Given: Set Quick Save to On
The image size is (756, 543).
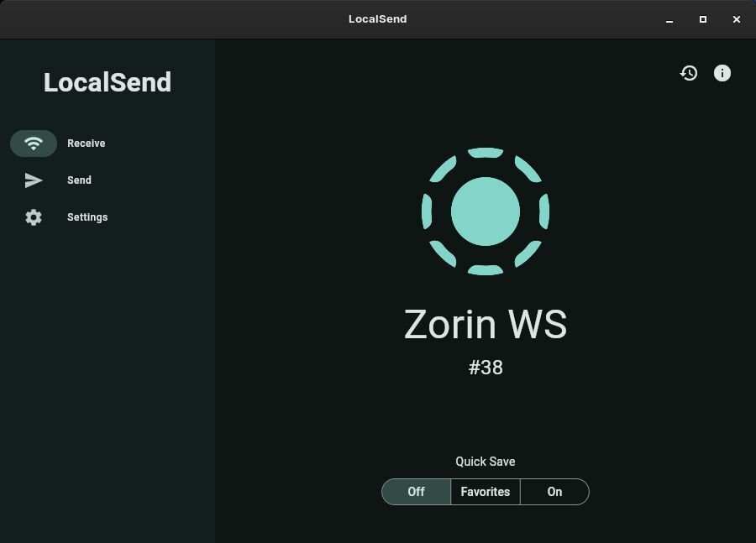Looking at the screenshot, I should [554, 492].
